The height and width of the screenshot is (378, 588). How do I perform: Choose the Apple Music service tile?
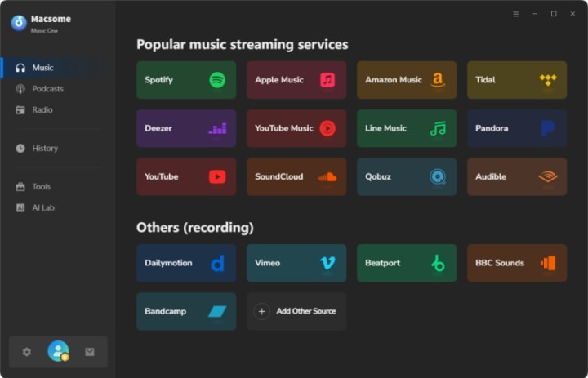[296, 80]
